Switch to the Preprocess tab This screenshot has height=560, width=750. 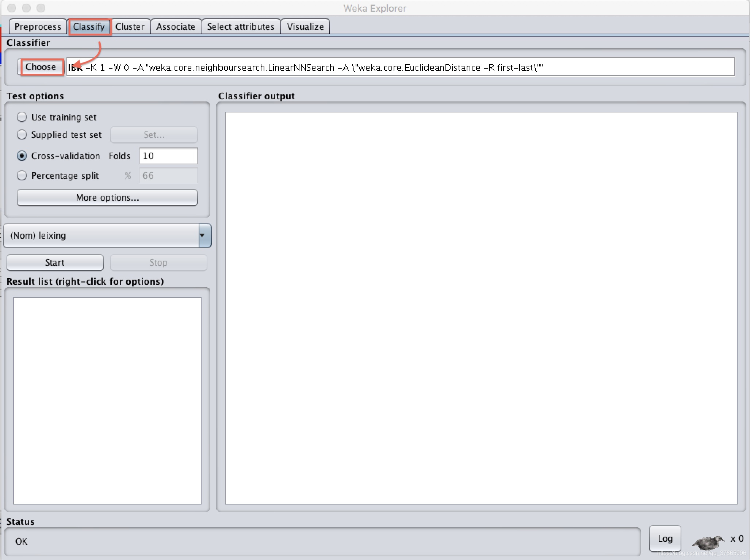click(x=38, y=27)
